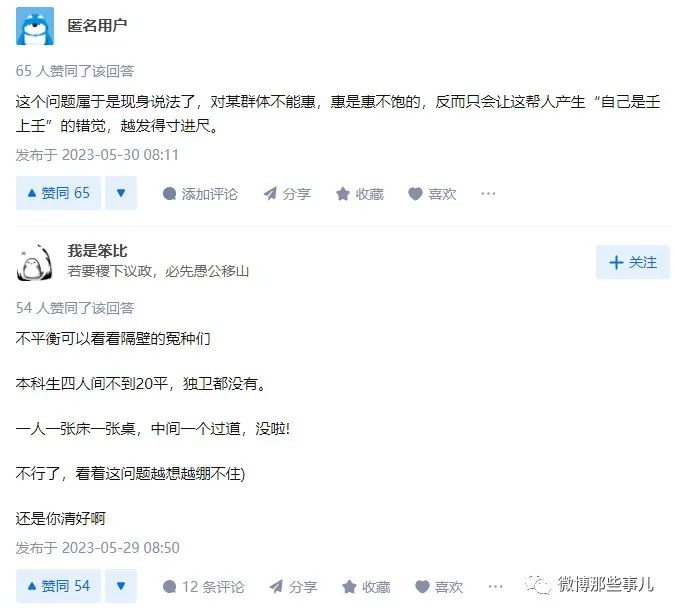The image size is (675, 614).
Task: Favorite the first answer with 收藏 star
Action: point(359,194)
